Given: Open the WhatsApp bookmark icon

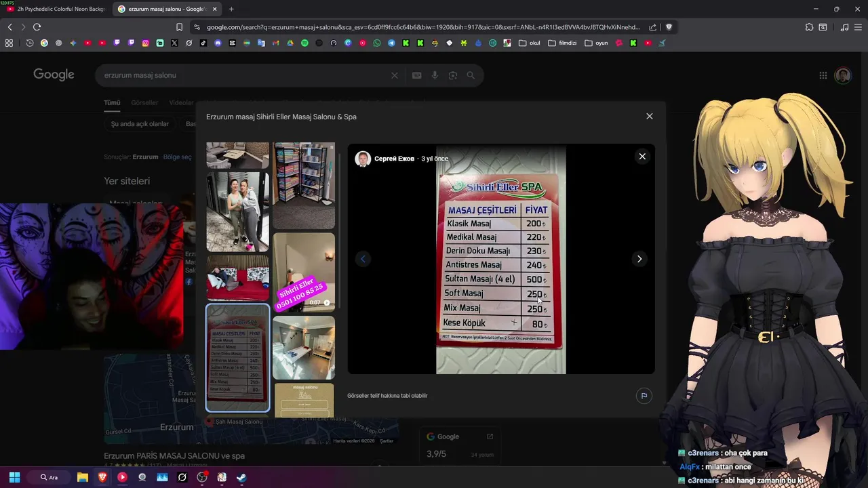Looking at the screenshot, I should pyautogui.click(x=377, y=43).
